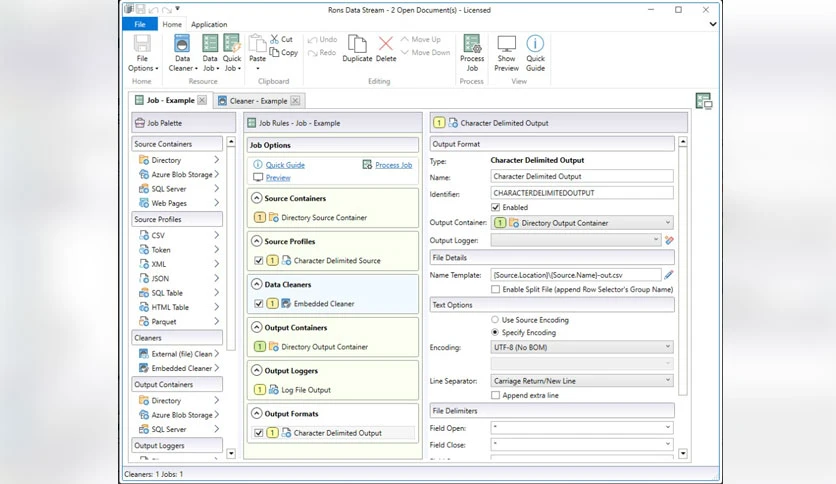
Task: Click the Undo ribbon command
Action: pyautogui.click(x=323, y=39)
